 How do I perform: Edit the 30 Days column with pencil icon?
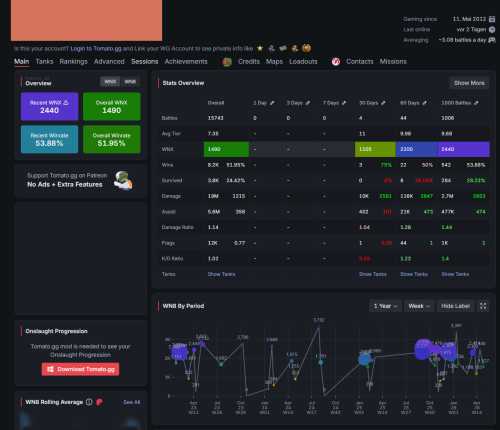pyautogui.click(x=383, y=103)
